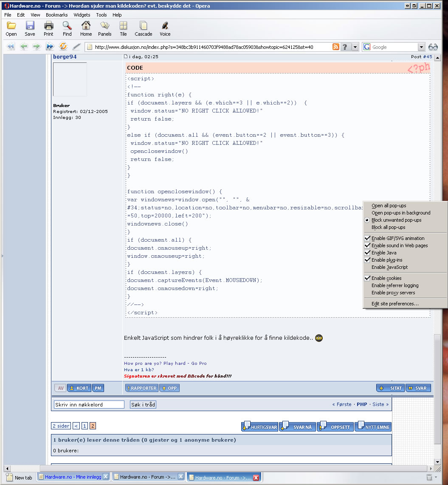Select Open pop-ups in background
Screen dimensions: 448x485
coord(401,213)
